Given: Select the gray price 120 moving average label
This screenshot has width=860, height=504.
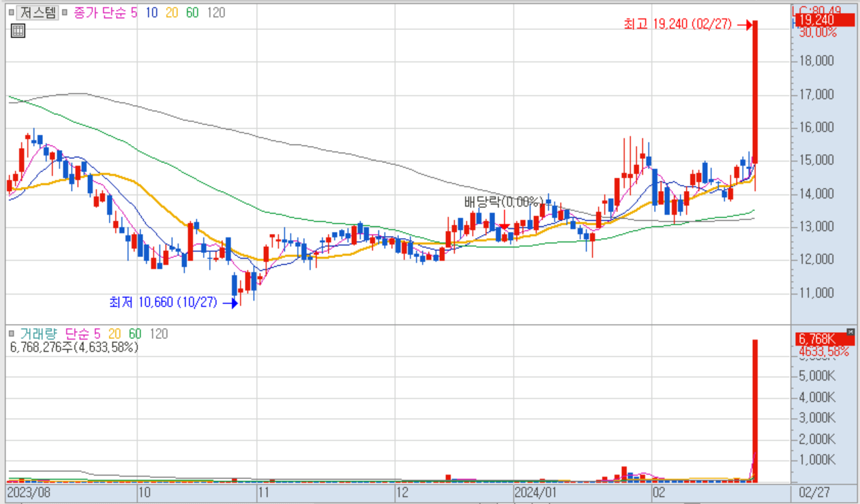Looking at the screenshot, I should [216, 12].
